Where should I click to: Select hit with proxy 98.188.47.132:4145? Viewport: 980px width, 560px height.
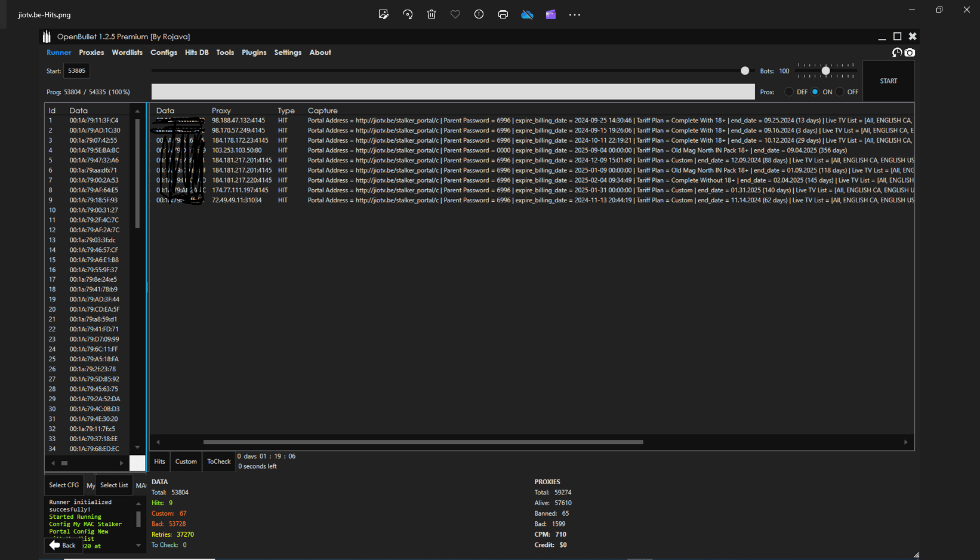pyautogui.click(x=532, y=121)
